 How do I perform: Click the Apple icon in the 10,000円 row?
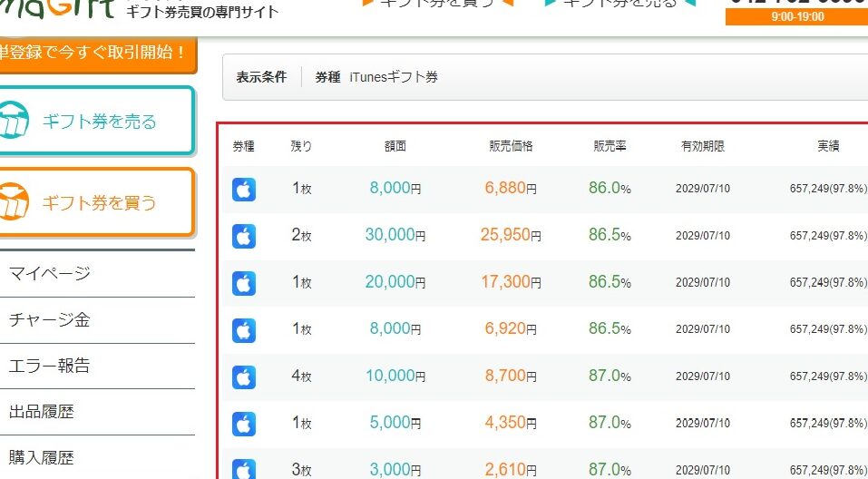(244, 376)
